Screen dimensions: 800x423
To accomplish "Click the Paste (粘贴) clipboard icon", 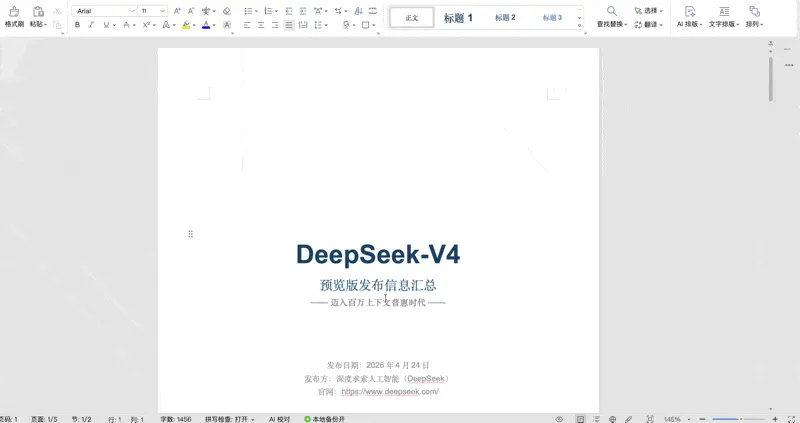I will click(38, 12).
